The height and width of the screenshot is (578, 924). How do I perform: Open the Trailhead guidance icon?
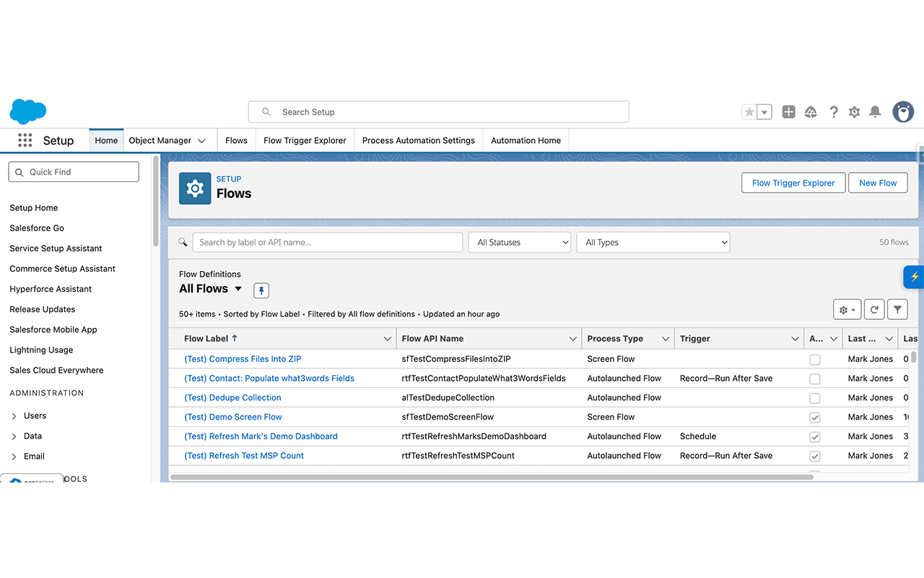click(811, 112)
